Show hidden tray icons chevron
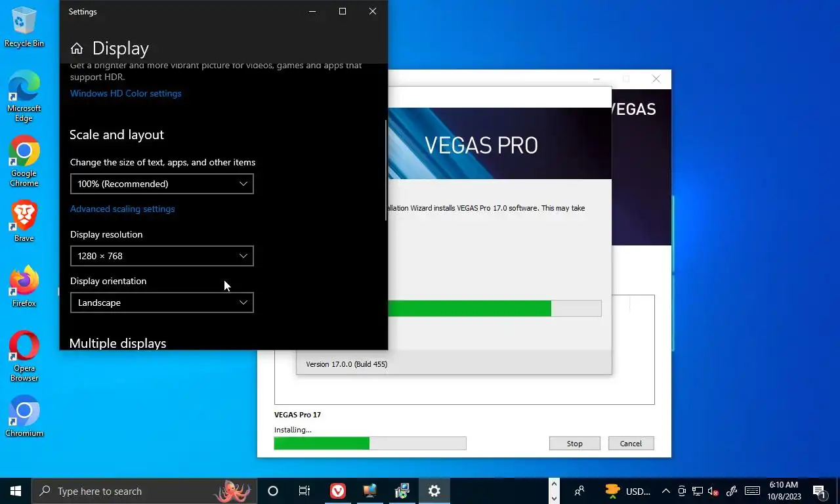 click(x=665, y=491)
